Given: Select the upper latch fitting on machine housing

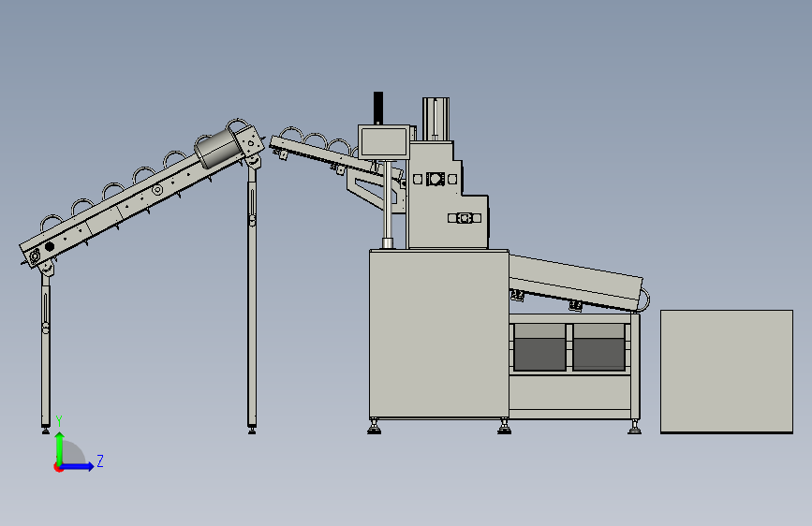Looking at the screenshot, I should pos(435,179).
